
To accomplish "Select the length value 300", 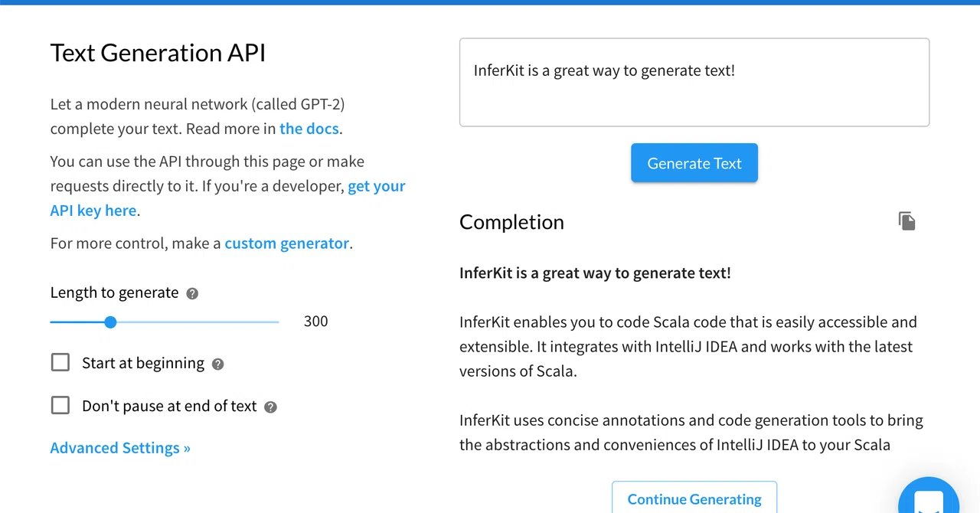I will [315, 322].
